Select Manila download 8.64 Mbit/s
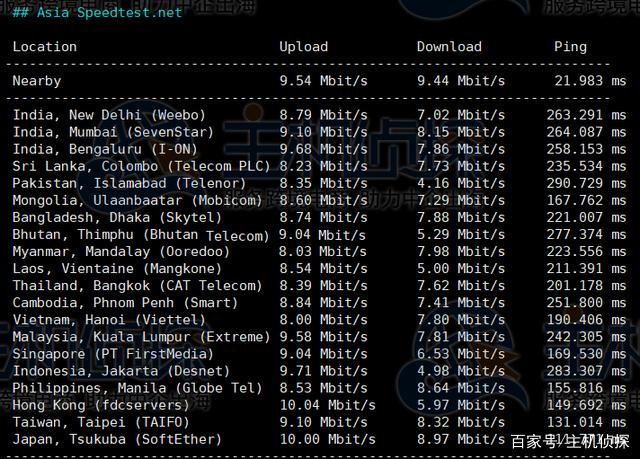The image size is (640, 459). (461, 389)
